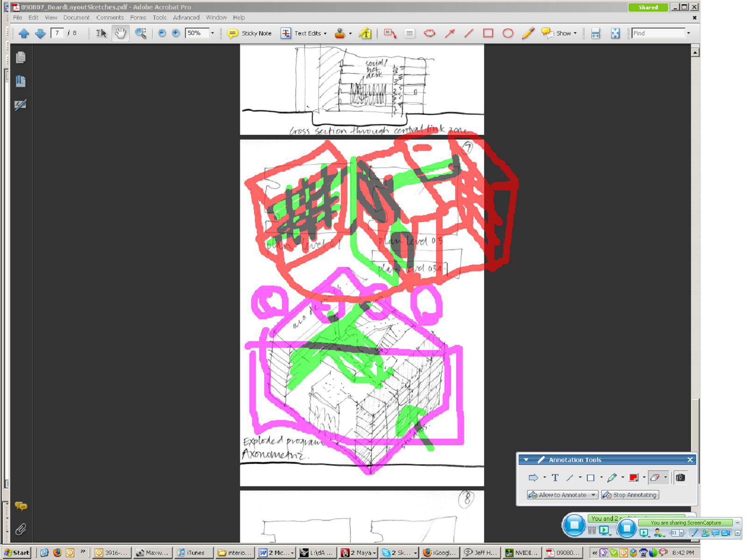747x560 pixels.
Task: Activate the Select tool in Acrobat toolbar
Action: pyautogui.click(x=101, y=33)
